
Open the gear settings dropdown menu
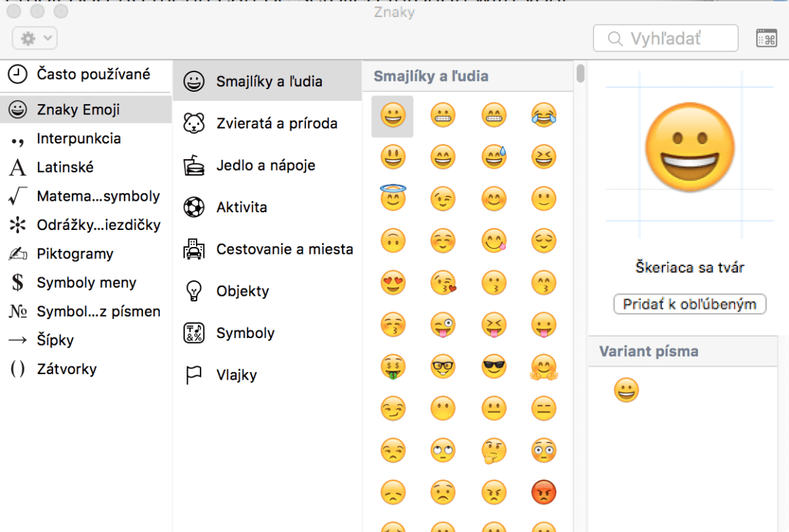(35, 39)
